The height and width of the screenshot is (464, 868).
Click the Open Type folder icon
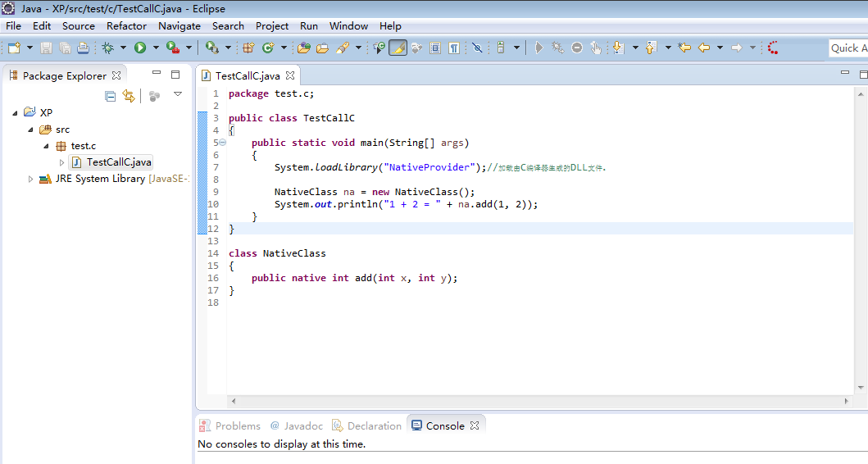click(304, 48)
